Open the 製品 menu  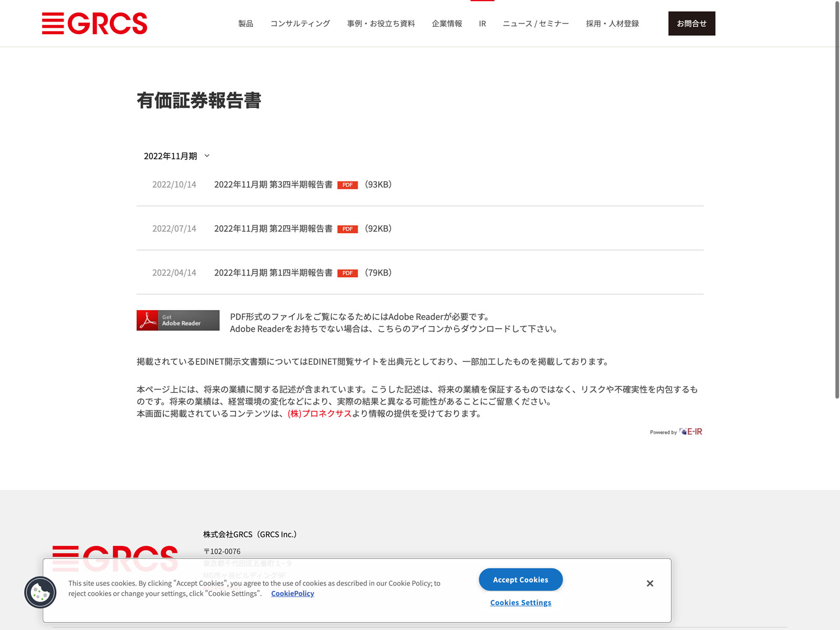[x=246, y=24]
